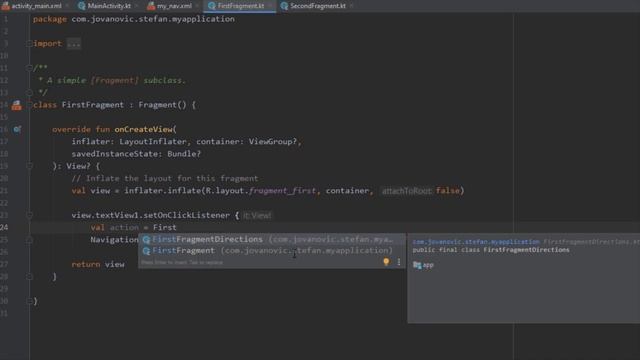Click the onCreateView function name

point(143,129)
